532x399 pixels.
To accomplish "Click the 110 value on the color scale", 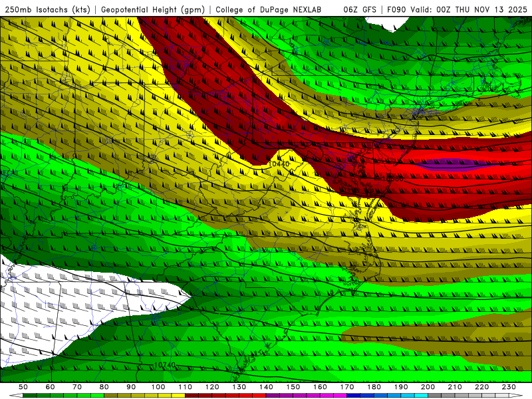I will tap(186, 387).
